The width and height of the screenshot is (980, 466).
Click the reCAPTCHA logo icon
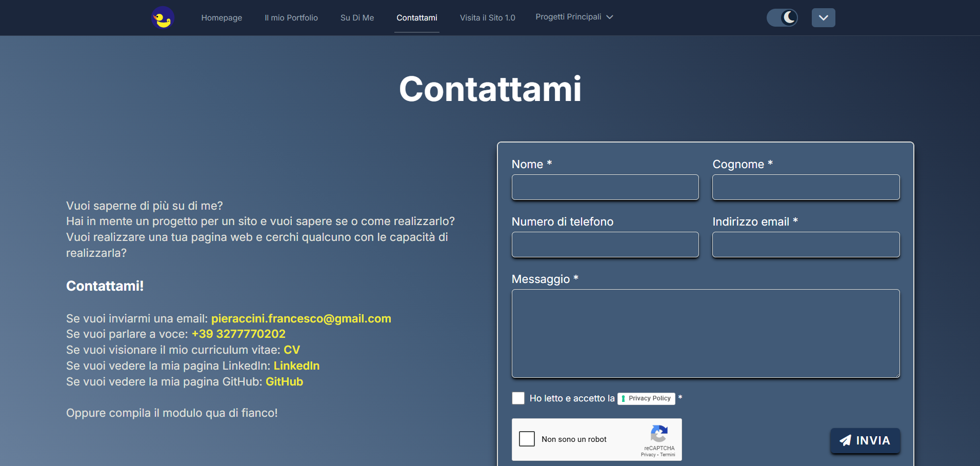pos(659,434)
